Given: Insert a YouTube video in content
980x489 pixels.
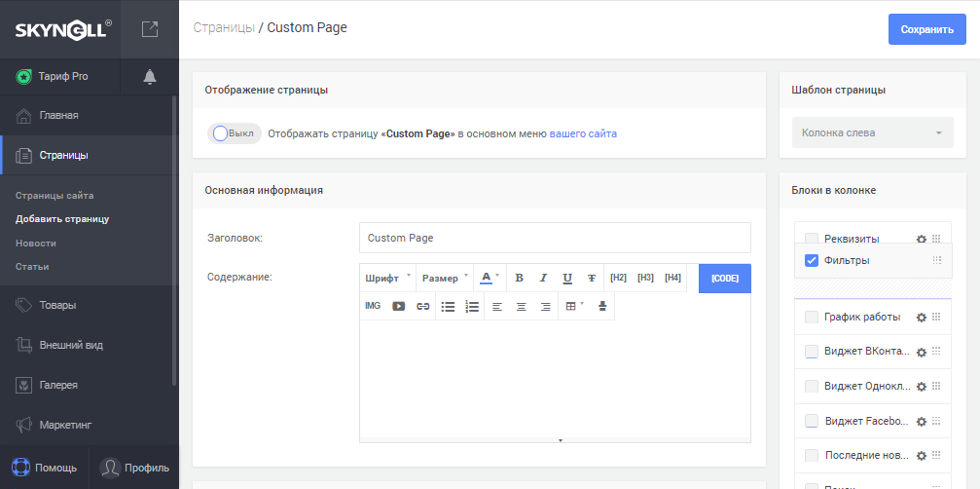Looking at the screenshot, I should (398, 306).
